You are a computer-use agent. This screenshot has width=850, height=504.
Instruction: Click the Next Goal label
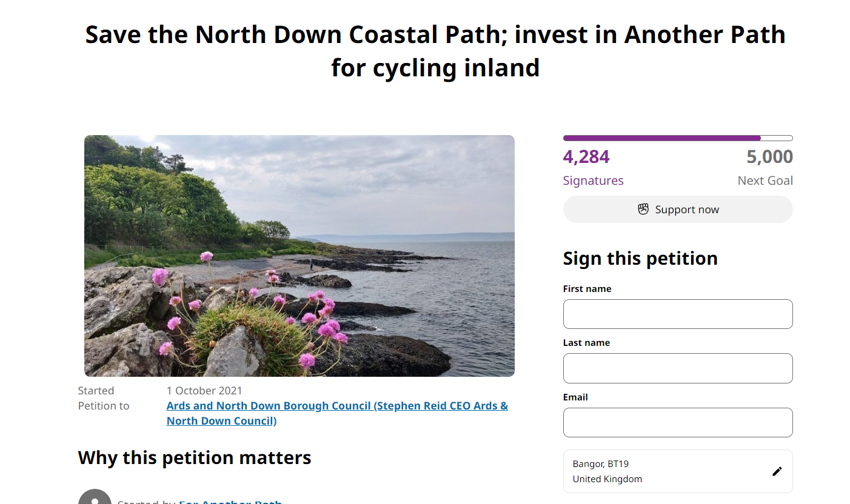click(765, 181)
